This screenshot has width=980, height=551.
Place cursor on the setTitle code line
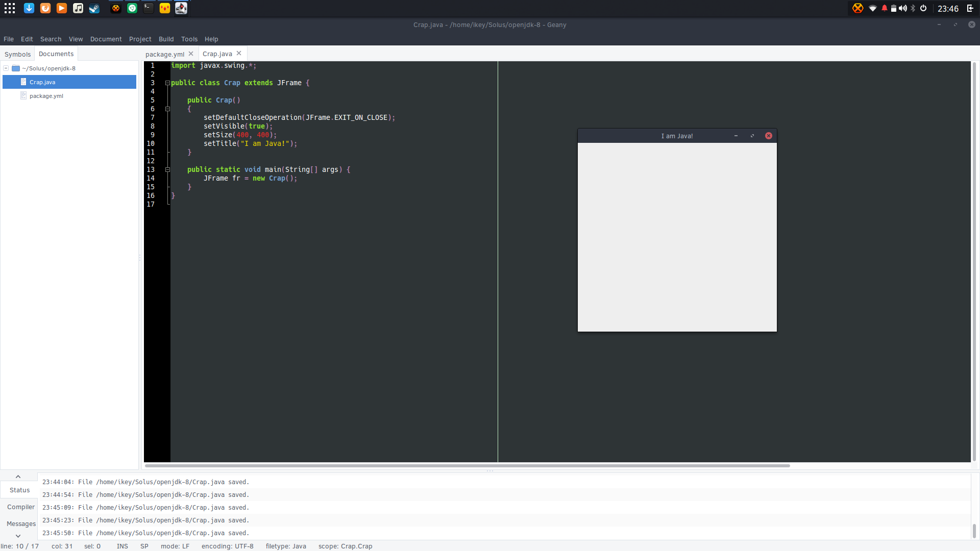coord(250,144)
